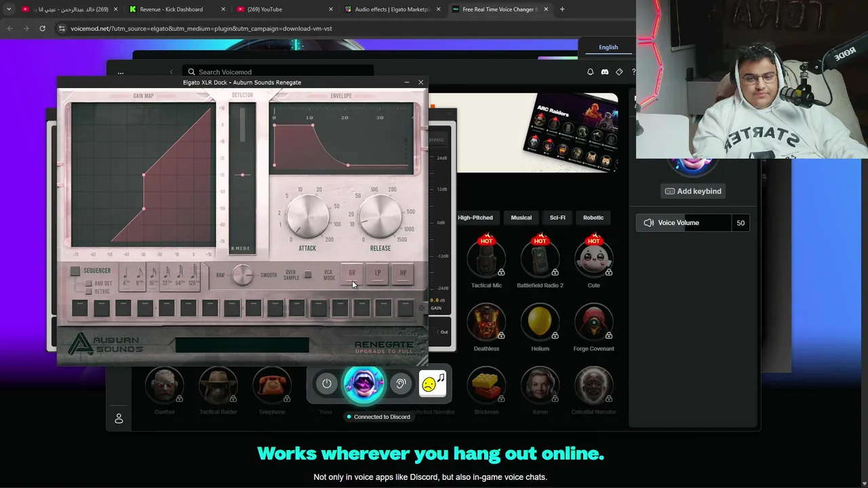
Task: Select the 128th note sequencer rate
Action: (193, 275)
